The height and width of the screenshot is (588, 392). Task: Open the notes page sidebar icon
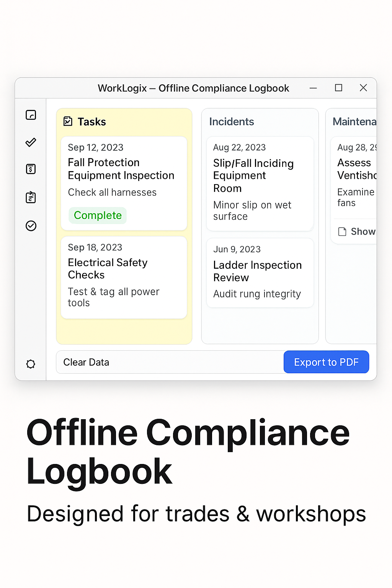point(31,115)
